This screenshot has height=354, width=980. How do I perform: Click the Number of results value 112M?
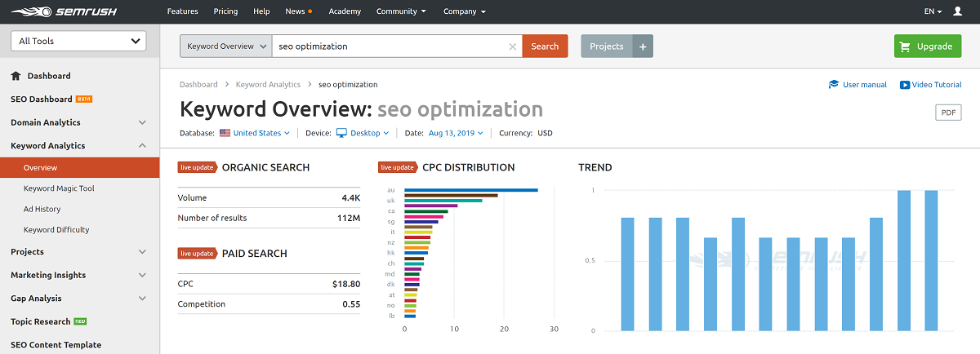[x=349, y=218]
